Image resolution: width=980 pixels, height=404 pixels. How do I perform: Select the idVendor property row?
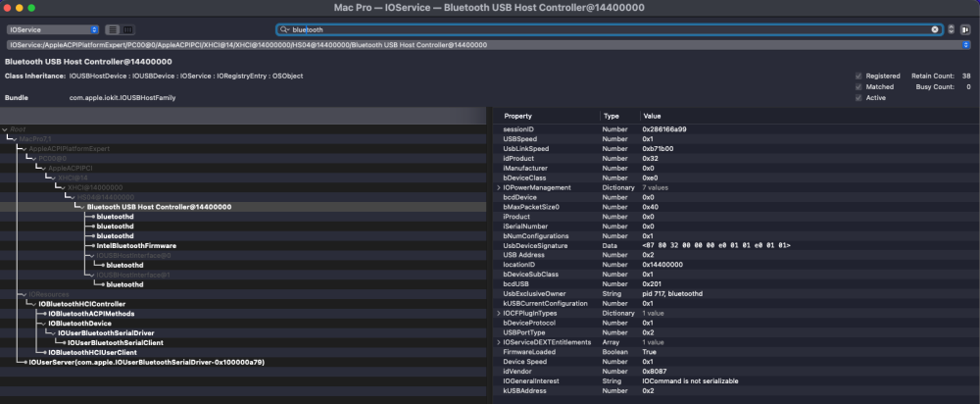(736, 372)
